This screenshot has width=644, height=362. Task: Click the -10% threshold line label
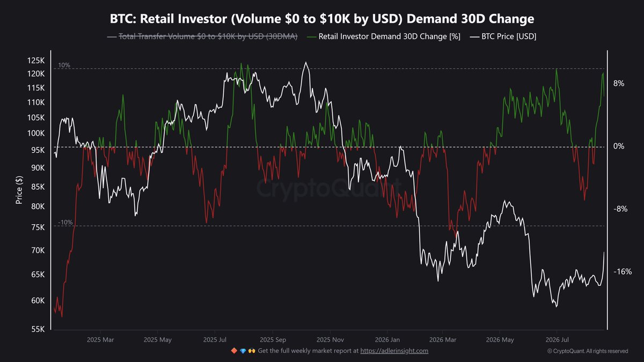tap(65, 222)
